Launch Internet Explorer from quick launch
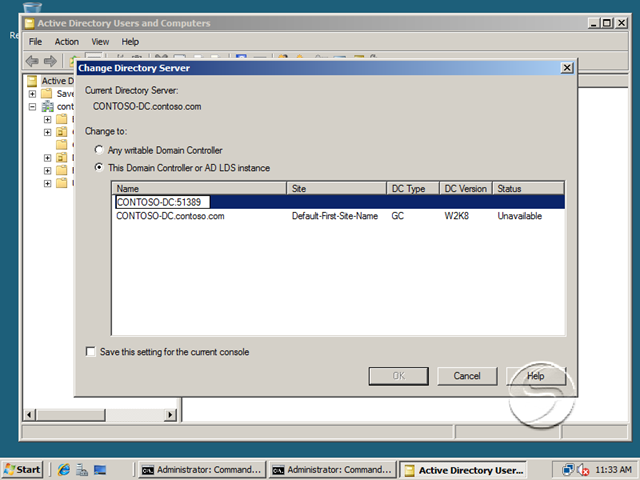Image resolution: width=640 pixels, height=480 pixels. tap(64, 470)
